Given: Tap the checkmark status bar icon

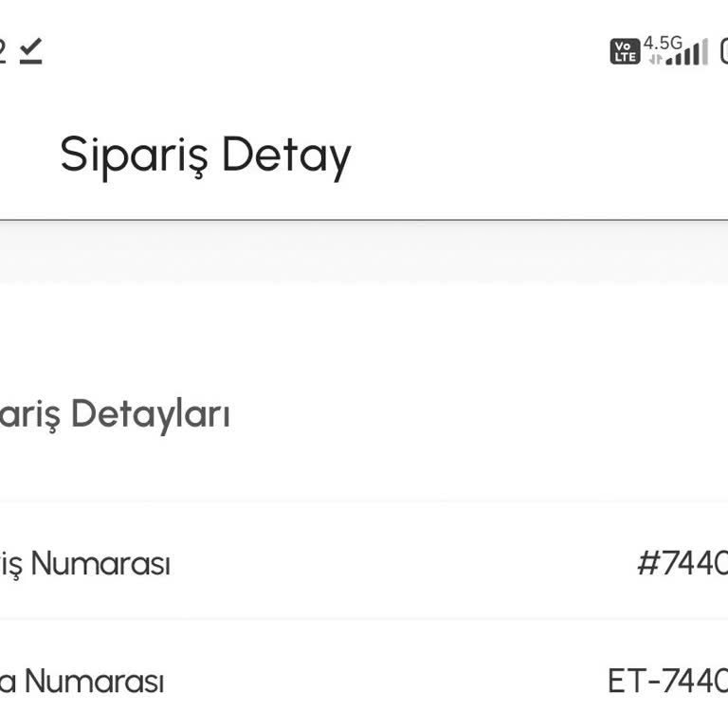Looking at the screenshot, I should 30,50.
